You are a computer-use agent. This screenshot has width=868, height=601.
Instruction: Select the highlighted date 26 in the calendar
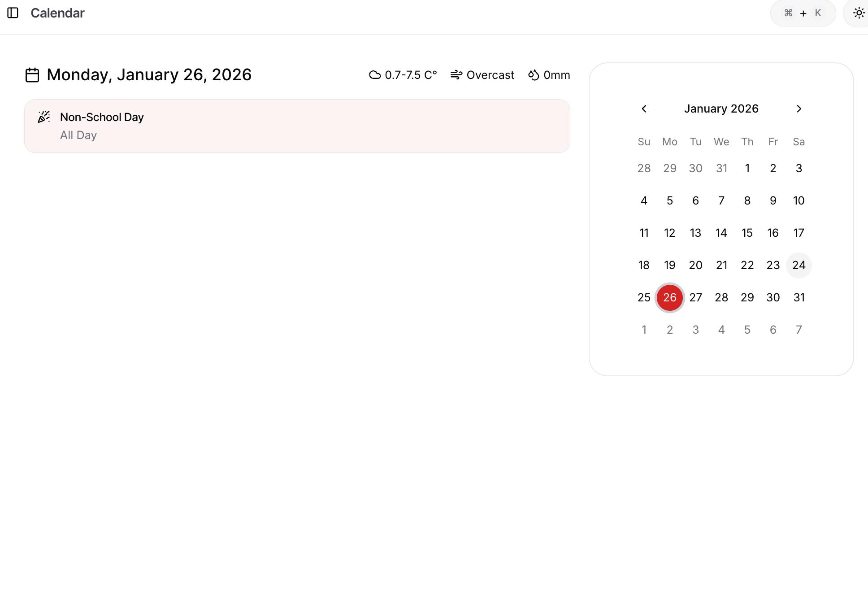pyautogui.click(x=669, y=297)
